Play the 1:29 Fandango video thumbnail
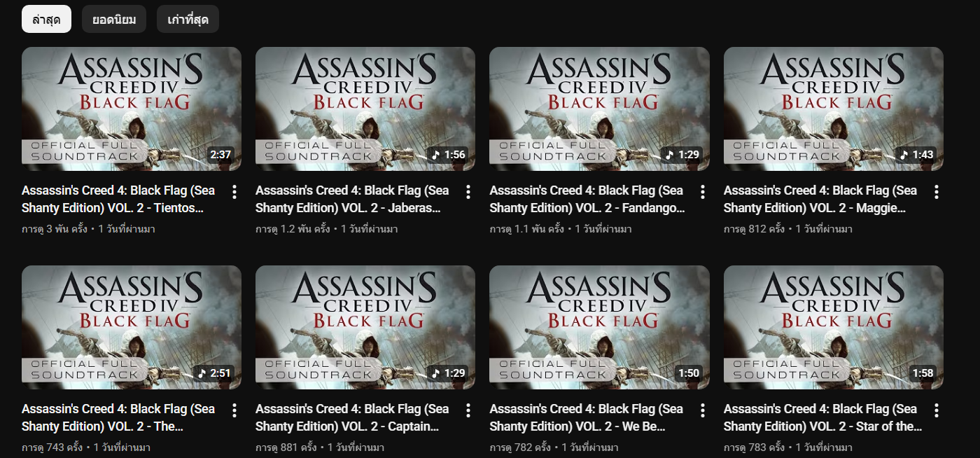Image resolution: width=980 pixels, height=458 pixels. pos(599,109)
